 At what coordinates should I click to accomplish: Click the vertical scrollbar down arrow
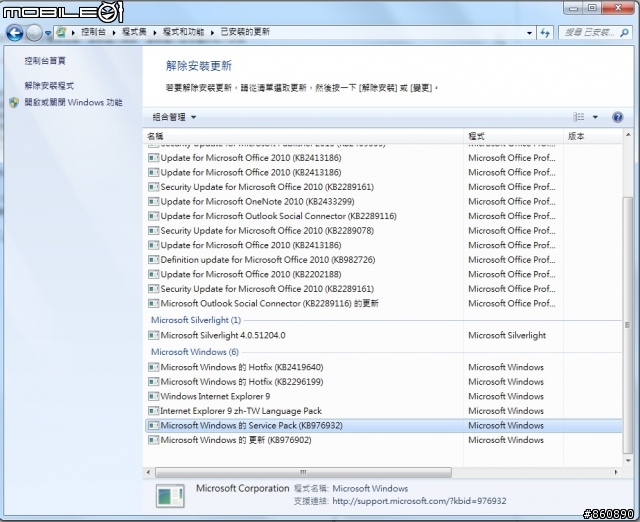tap(628, 461)
